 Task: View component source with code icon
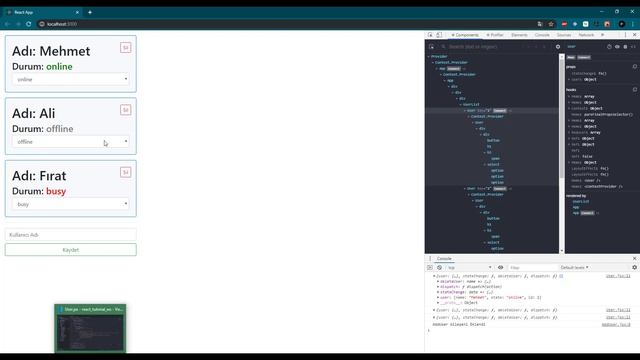633,47
